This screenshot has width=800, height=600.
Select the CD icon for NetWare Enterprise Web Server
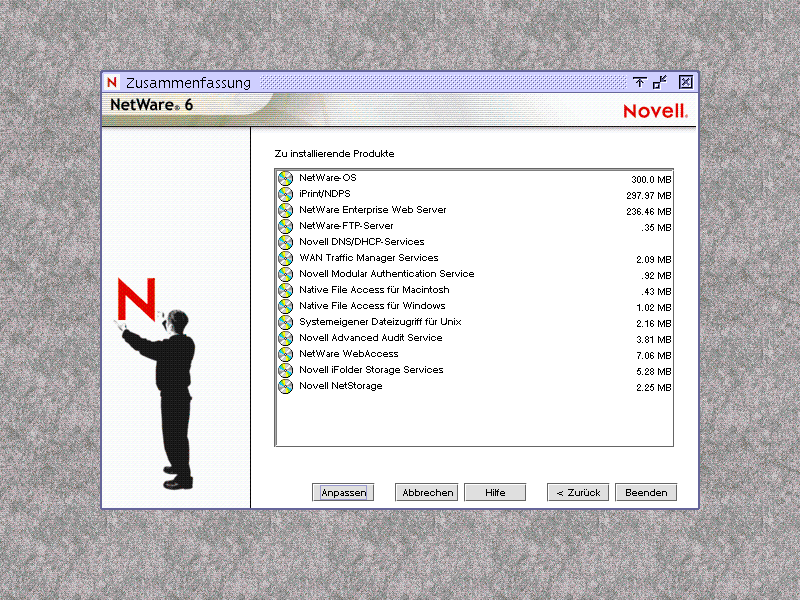(x=285, y=210)
